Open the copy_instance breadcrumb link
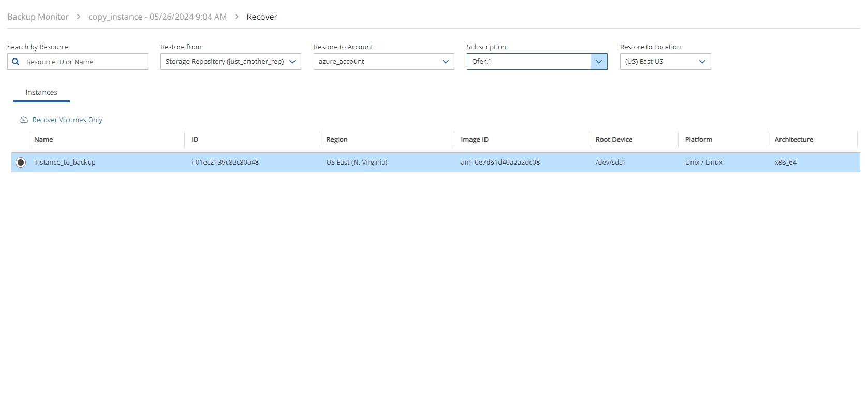Image resolution: width=868 pixels, height=412 pixels. (157, 17)
